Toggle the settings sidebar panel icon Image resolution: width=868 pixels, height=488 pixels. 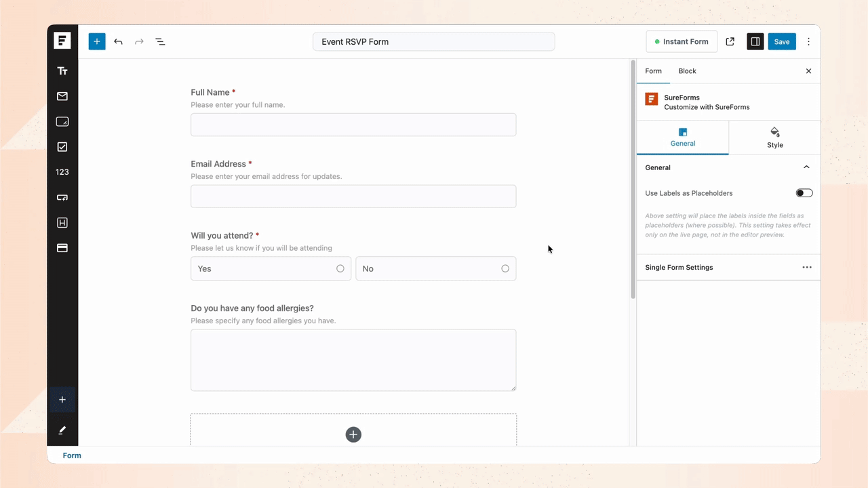(x=755, y=41)
